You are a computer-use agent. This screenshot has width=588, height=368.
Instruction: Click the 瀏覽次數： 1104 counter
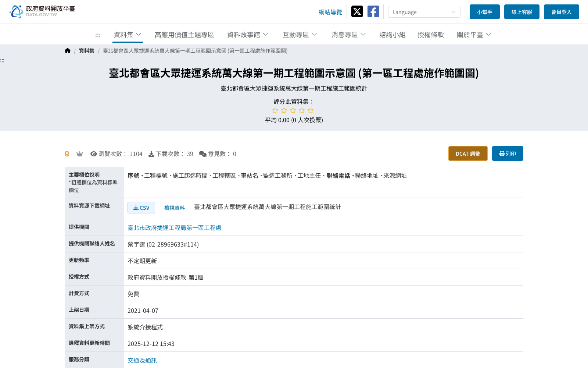point(116,154)
